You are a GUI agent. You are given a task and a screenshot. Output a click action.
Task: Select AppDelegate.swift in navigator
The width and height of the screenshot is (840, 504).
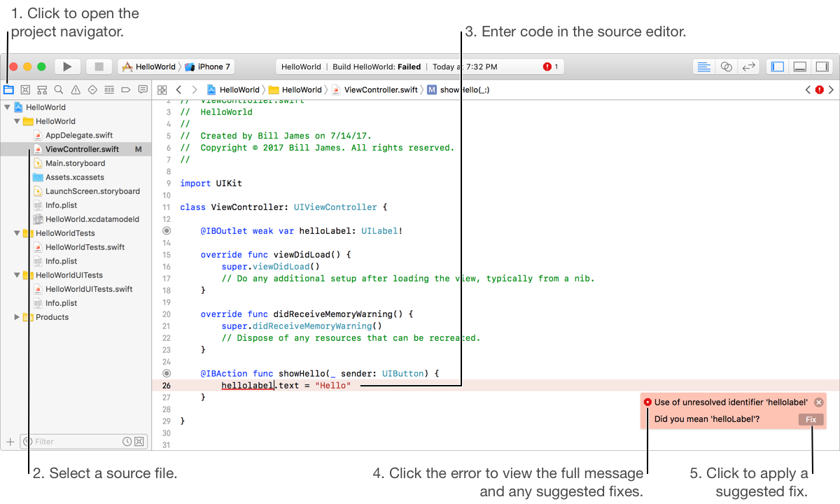tap(78, 135)
